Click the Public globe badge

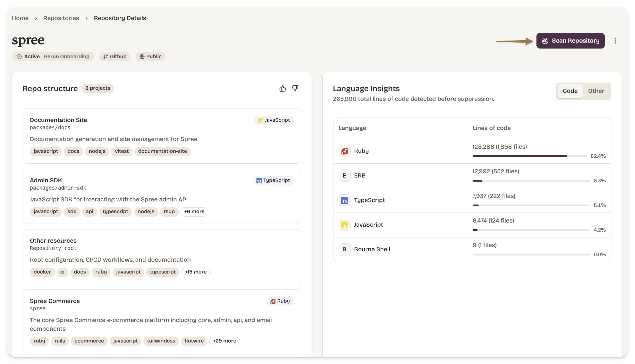point(151,57)
